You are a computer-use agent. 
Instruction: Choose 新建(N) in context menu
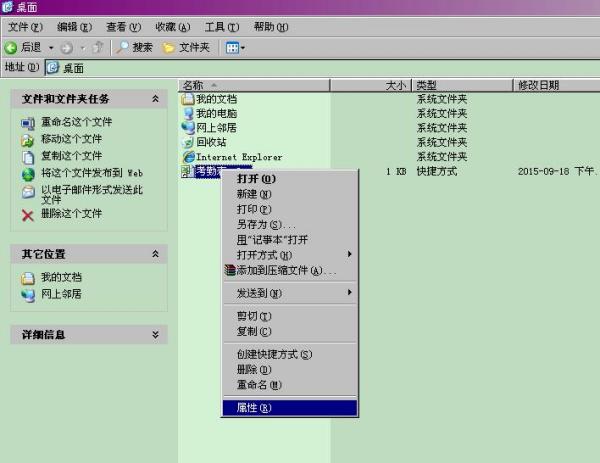[290, 194]
